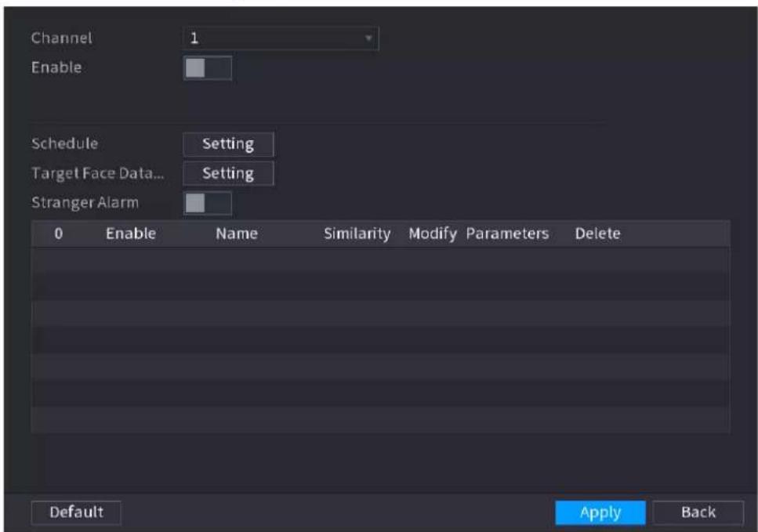Open Target Face Database Setting button
Image resolution: width=758 pixels, height=532 pixels.
[x=228, y=173]
